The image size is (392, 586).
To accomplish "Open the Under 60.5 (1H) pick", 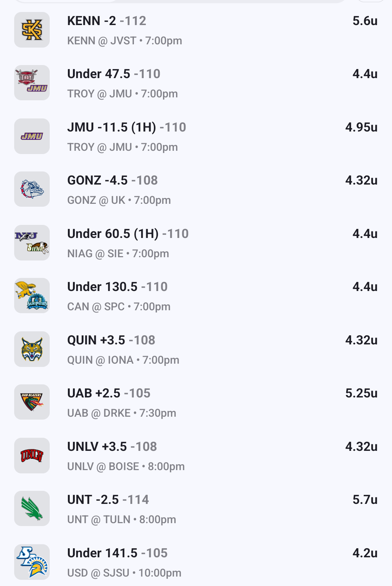I will [x=128, y=234].
